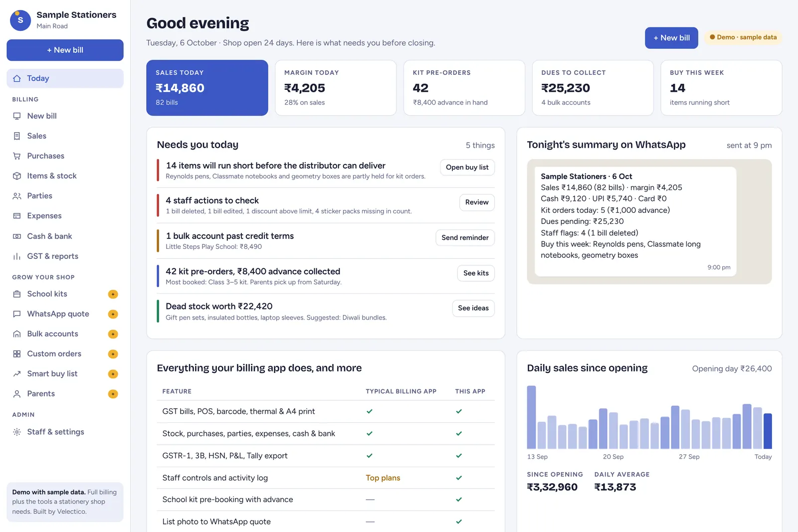Click See ideas for dead stock
This screenshot has width=798, height=532.
tap(473, 308)
